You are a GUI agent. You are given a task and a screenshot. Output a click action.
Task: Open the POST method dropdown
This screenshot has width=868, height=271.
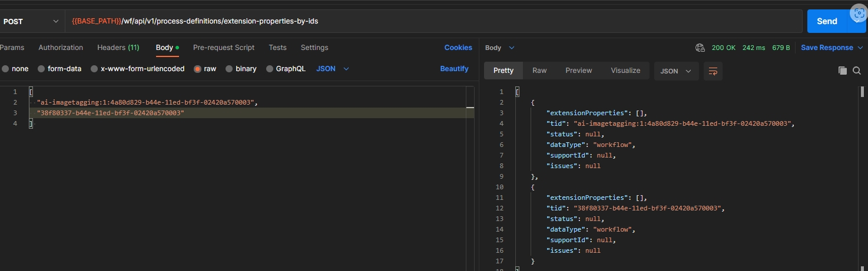(x=31, y=21)
